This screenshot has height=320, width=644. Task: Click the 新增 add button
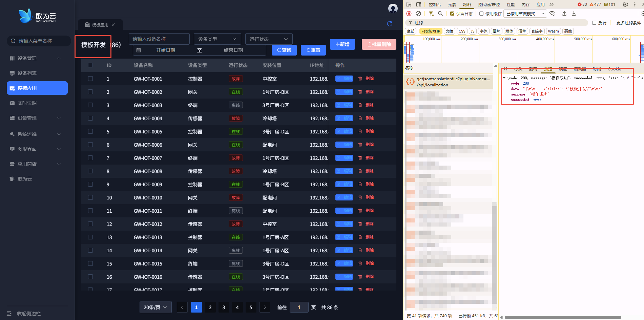[342, 44]
